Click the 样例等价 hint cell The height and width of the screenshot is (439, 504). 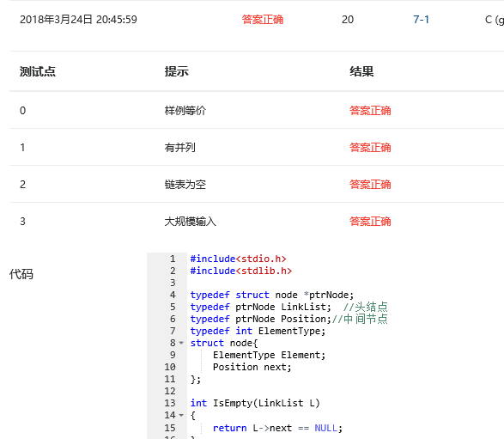coord(185,111)
